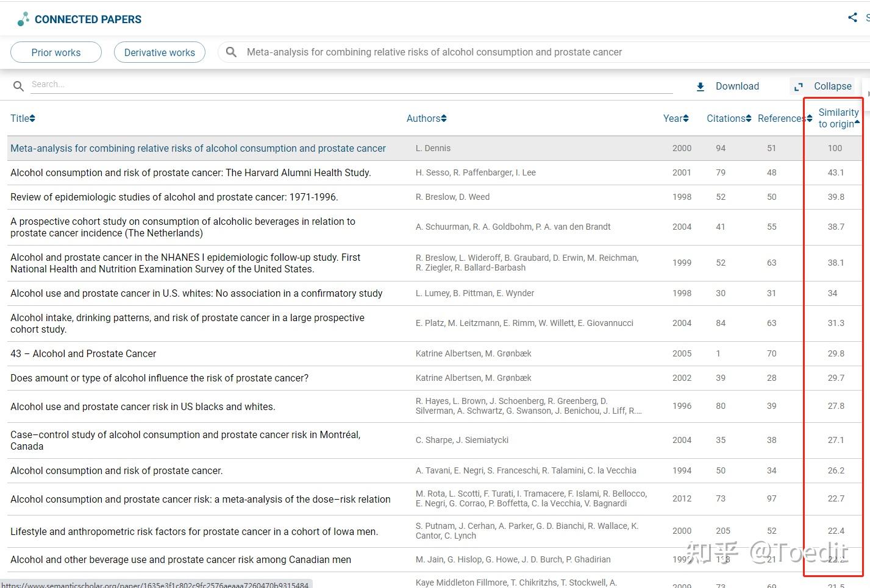
Task: Sort the table by the Authors column
Action: 426,118
